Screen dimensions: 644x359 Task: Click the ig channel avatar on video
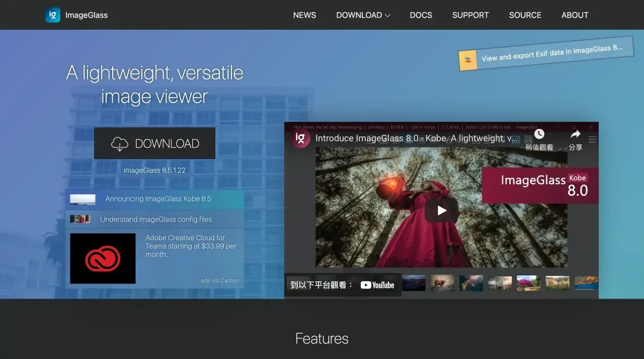[x=300, y=138]
